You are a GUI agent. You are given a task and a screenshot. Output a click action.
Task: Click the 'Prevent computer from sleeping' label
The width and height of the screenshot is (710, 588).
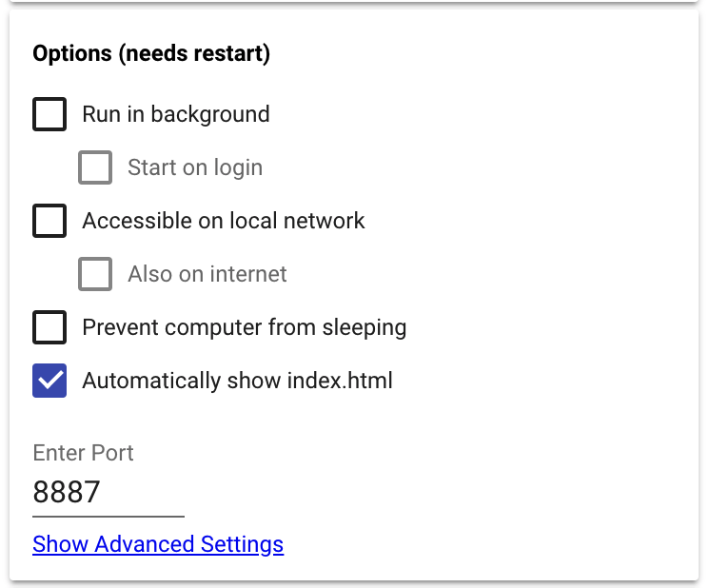[245, 327]
